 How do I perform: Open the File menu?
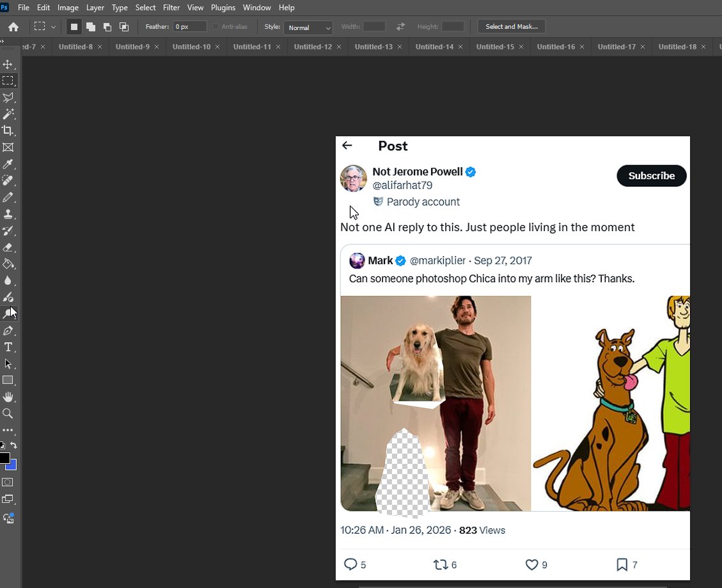[24, 8]
